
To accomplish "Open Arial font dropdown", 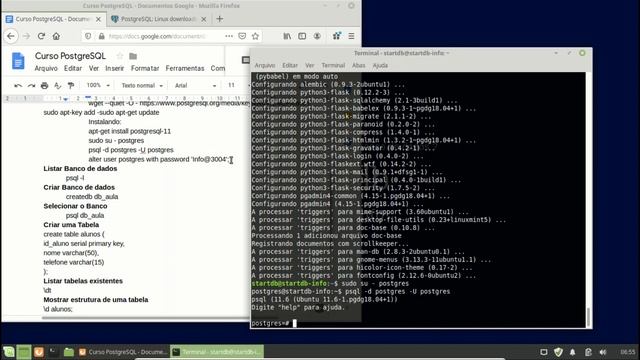I will click(195, 85).
